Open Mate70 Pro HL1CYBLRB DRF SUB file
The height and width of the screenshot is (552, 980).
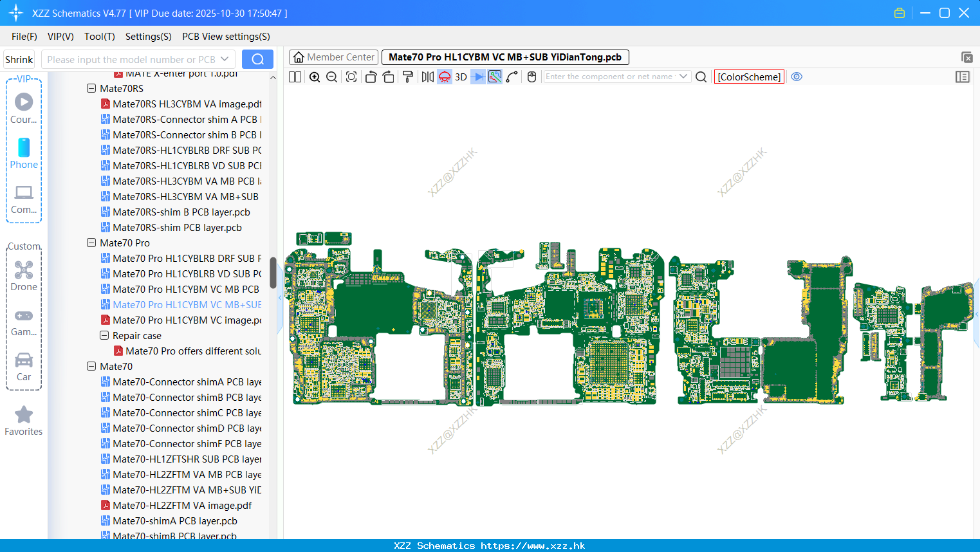pos(181,258)
